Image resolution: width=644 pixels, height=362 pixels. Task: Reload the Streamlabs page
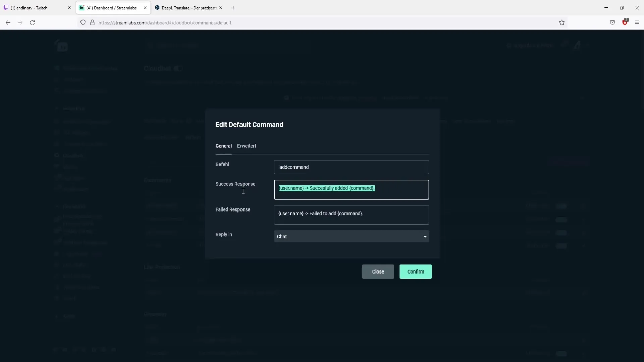pos(32,23)
